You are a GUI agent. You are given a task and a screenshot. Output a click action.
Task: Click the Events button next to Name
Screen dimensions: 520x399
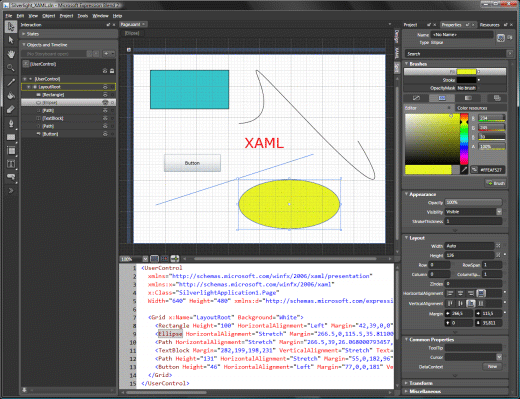click(x=510, y=38)
